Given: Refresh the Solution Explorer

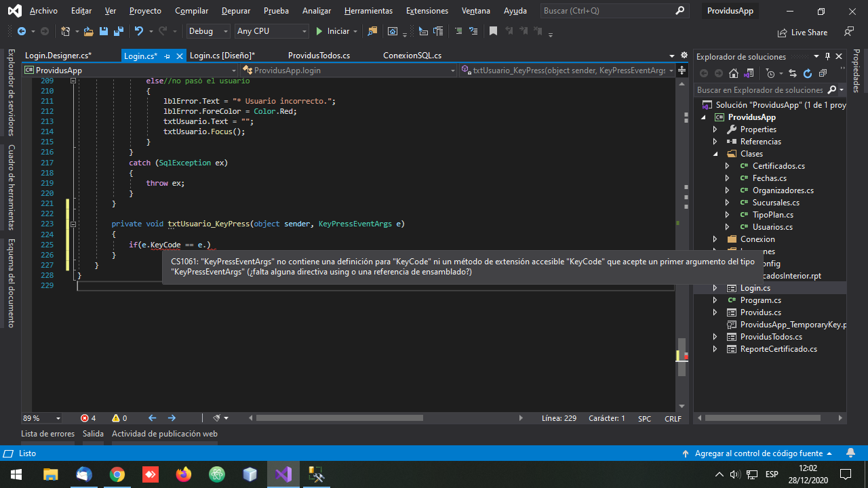Looking at the screenshot, I should pyautogui.click(x=808, y=73).
